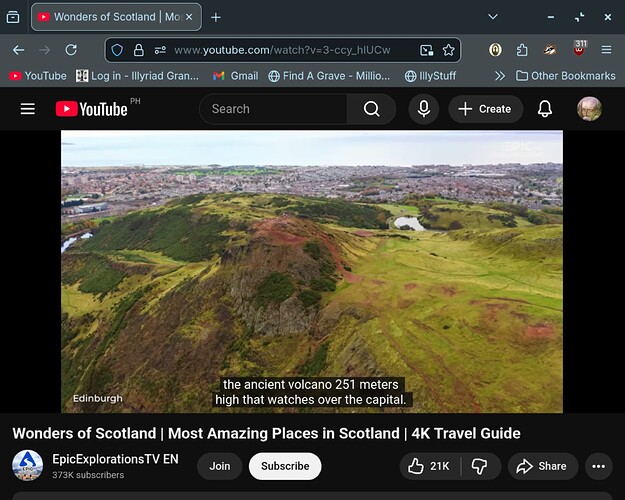Image resolution: width=625 pixels, height=500 pixels.
Task: Click the Share button
Action: (542, 466)
